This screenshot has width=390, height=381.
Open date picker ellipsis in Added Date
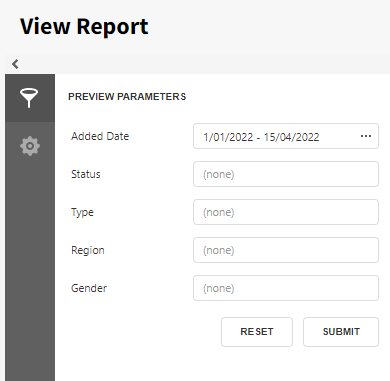(366, 136)
